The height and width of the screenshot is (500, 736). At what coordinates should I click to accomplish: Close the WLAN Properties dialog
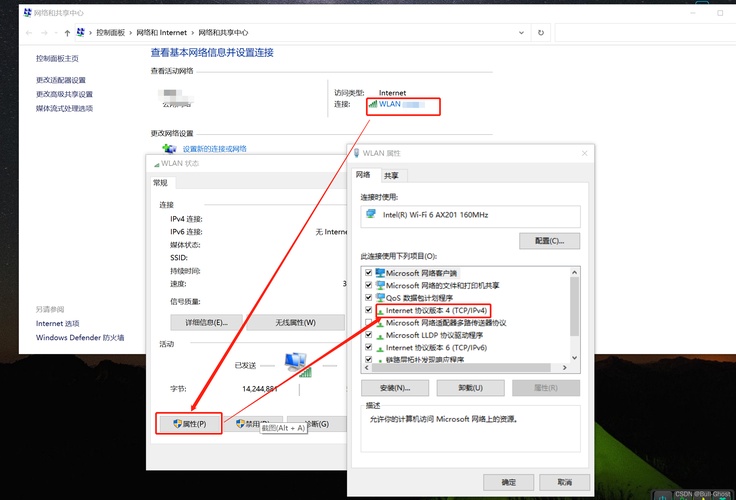[x=584, y=153]
